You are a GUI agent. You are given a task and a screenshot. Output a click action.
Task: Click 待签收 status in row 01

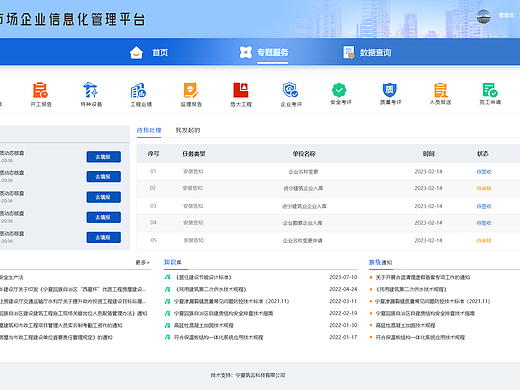(x=484, y=172)
